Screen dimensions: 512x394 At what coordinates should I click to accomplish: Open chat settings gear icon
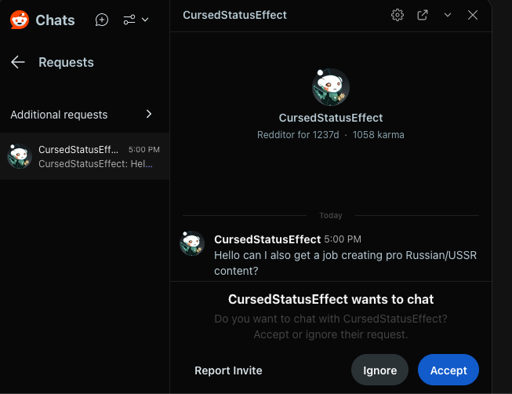(x=397, y=15)
